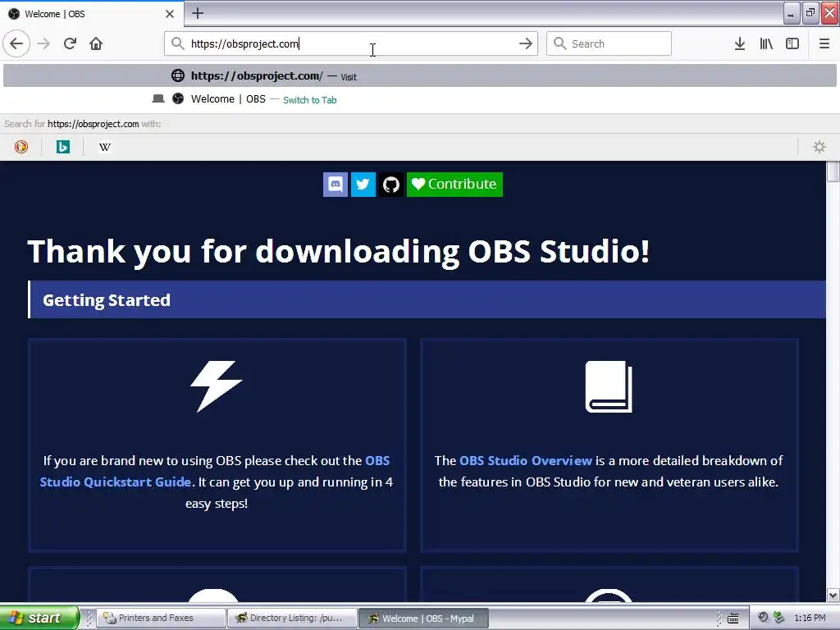Close the Welcome | OBS tab
This screenshot has width=840, height=630.
coord(170,14)
